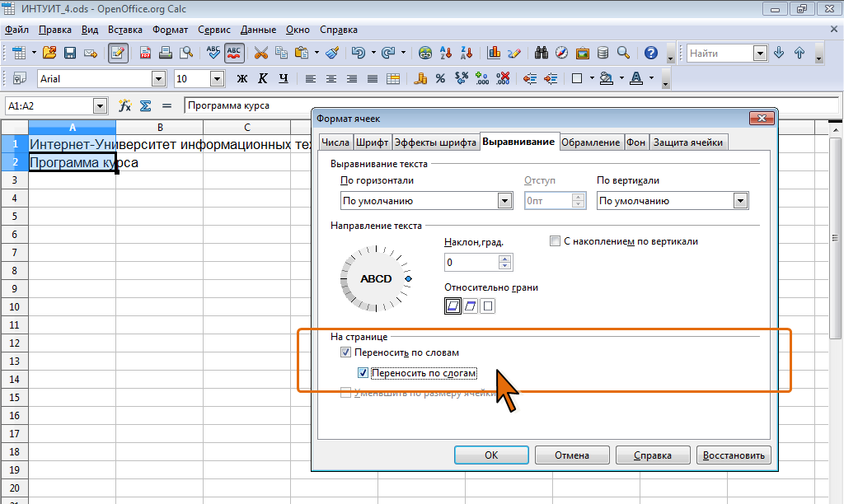Image resolution: width=844 pixels, height=504 pixels.
Task: Apply percent number format
Action: pyautogui.click(x=440, y=78)
